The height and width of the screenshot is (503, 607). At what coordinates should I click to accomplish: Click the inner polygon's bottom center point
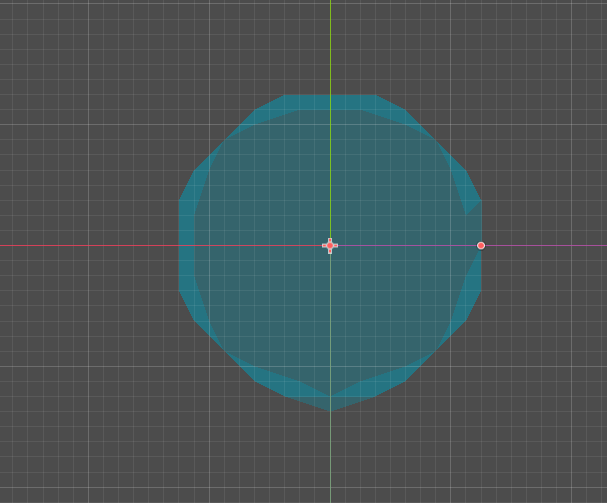coord(330,396)
